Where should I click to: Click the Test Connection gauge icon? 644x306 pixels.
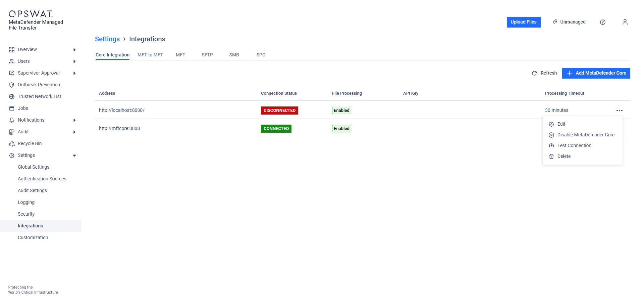551,146
